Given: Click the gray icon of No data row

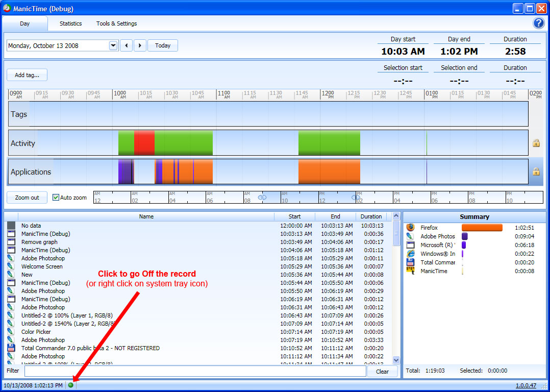Looking at the screenshot, I should click(x=12, y=226).
